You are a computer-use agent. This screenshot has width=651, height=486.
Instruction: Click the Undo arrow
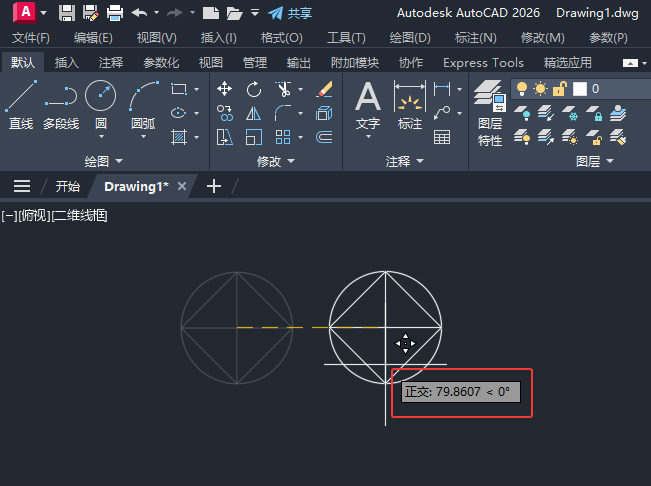click(x=139, y=13)
